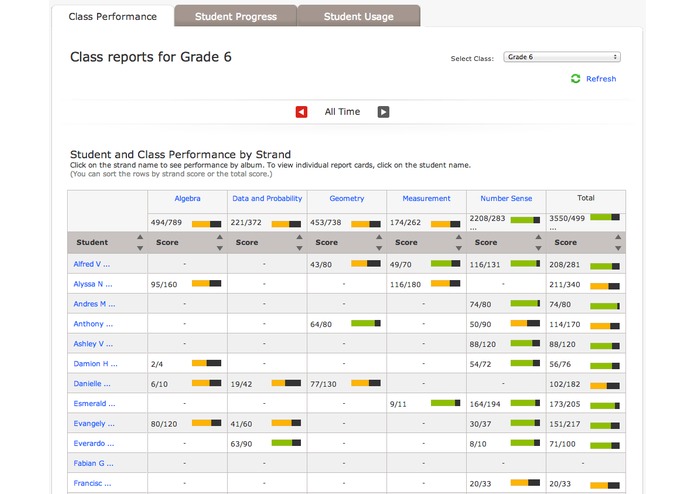This screenshot has width=695, height=494.
Task: Click Andres M Number Sense score 74/80
Action: 480,304
